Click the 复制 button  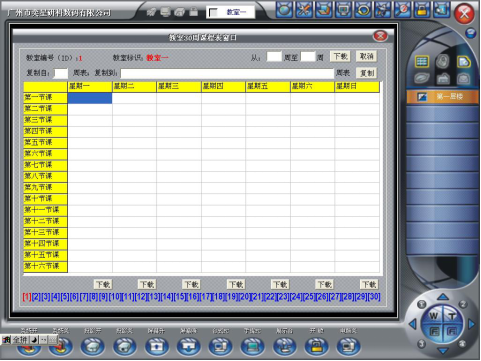[367, 73]
